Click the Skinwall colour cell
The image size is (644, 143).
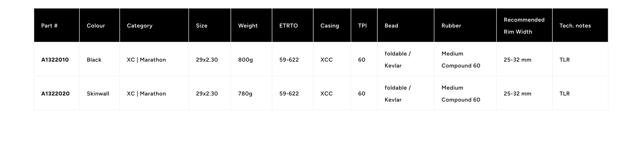coord(98,94)
